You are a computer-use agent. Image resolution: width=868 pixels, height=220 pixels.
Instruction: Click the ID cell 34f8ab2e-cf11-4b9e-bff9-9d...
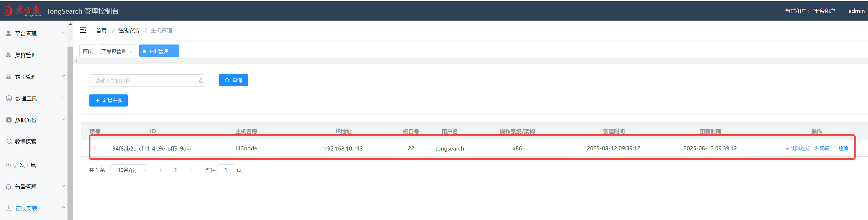(152, 148)
